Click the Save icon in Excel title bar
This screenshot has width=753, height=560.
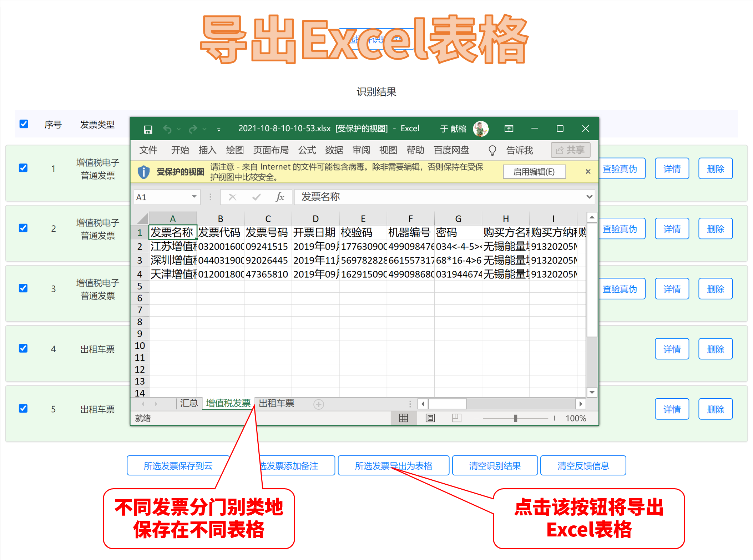tap(148, 129)
